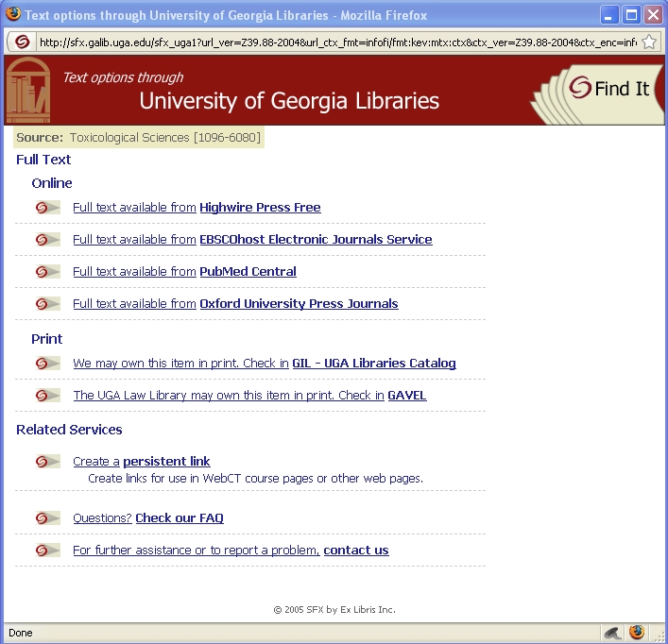668x644 pixels.
Task: Click the WebCT course pages description text
Action: pos(256,479)
